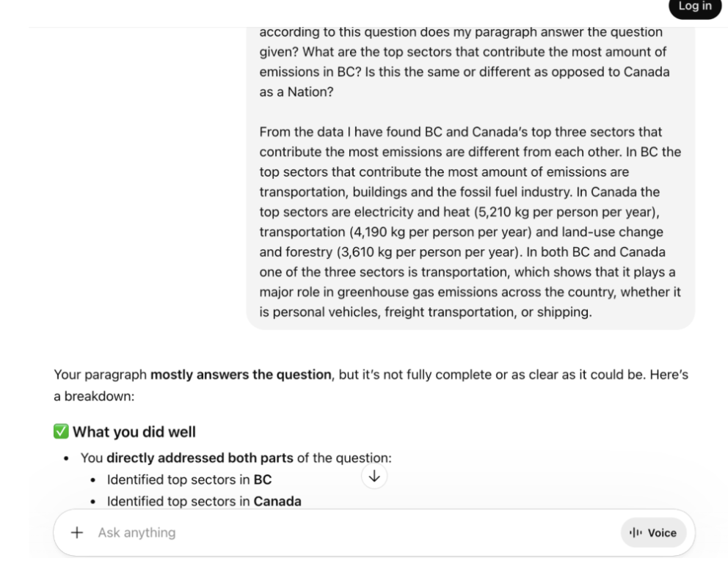Viewport: 728px width, 572px height.
Task: Click the '3,610 kg per person per year' figure
Action: 428,252
